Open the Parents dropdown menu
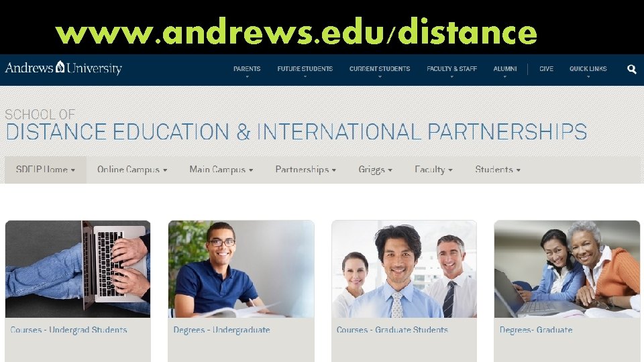Viewport: 644px width, 362px height. tap(247, 69)
